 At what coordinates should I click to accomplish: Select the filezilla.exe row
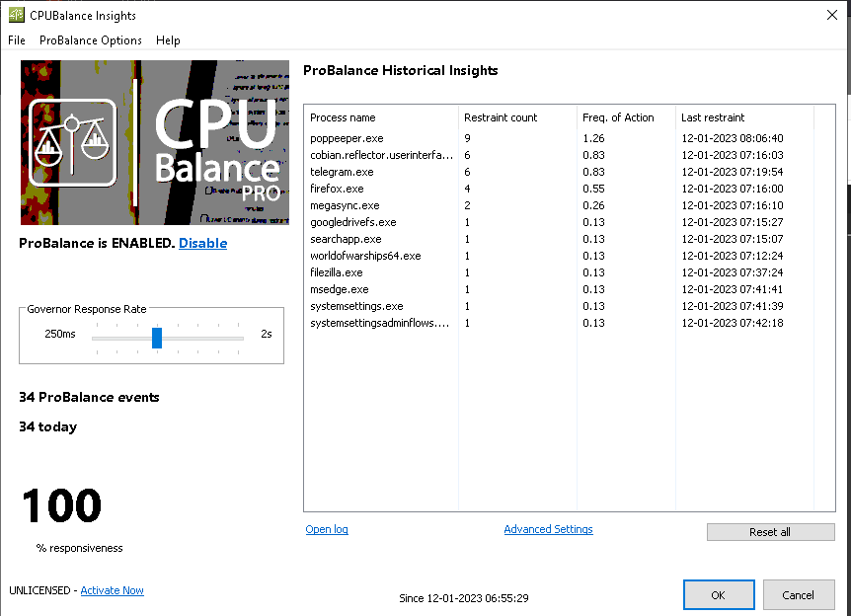coord(559,273)
